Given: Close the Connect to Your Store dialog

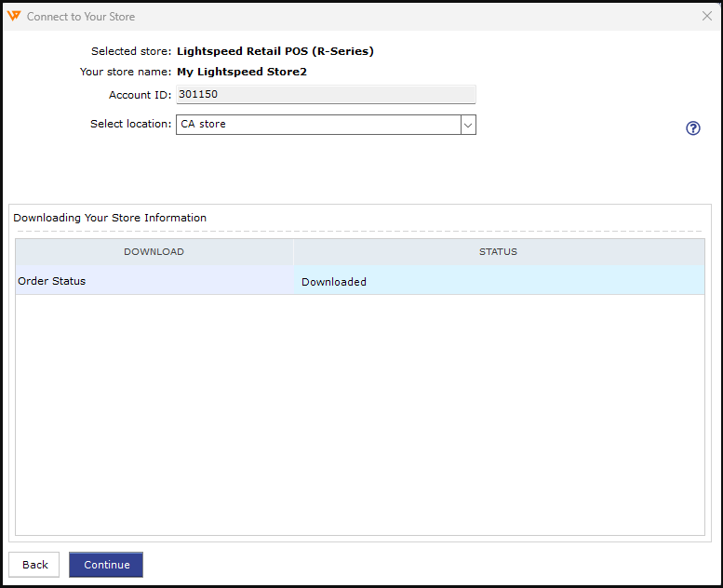Looking at the screenshot, I should tap(706, 16).
